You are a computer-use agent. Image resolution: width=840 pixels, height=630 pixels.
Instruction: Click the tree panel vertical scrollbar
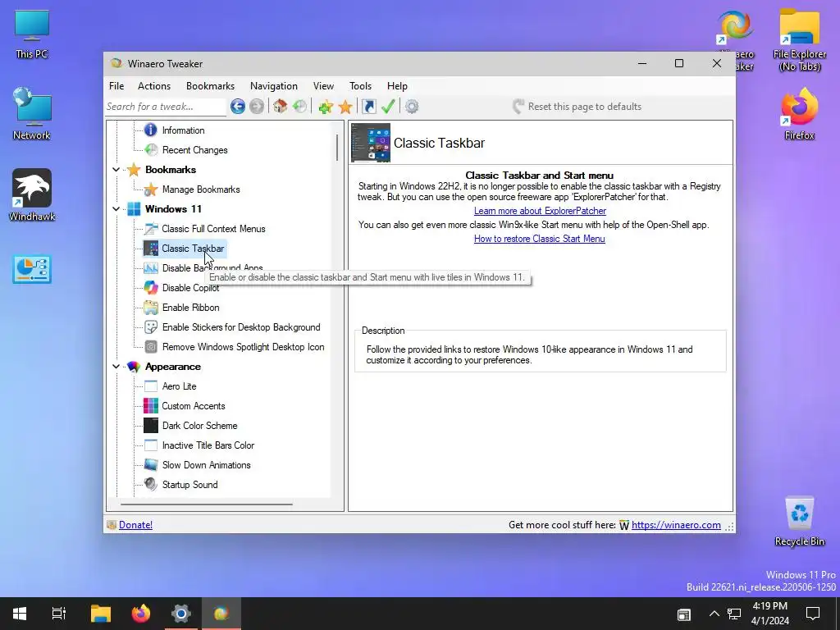[x=337, y=148]
